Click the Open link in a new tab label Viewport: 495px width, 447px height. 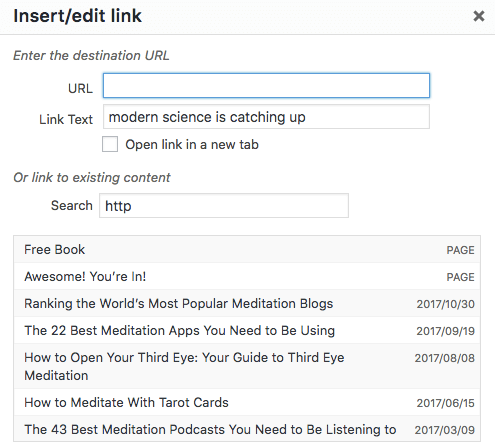[x=192, y=145]
